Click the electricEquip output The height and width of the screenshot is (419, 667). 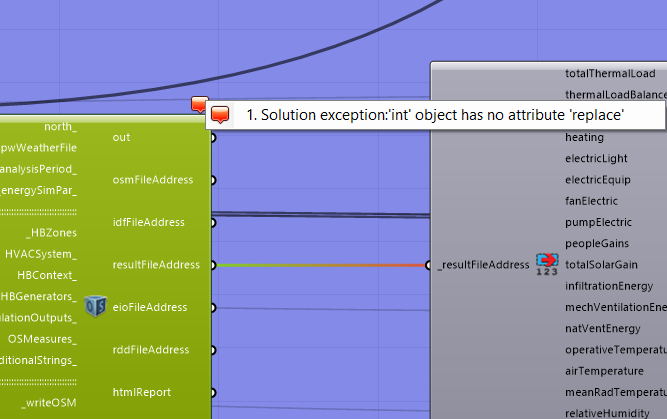pyautogui.click(x=598, y=180)
